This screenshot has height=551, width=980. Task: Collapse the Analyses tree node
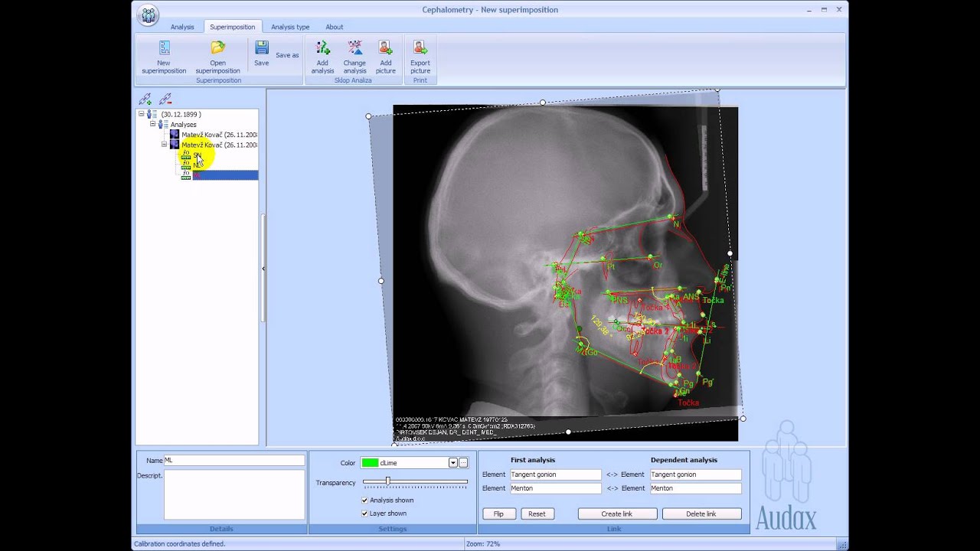(x=152, y=124)
